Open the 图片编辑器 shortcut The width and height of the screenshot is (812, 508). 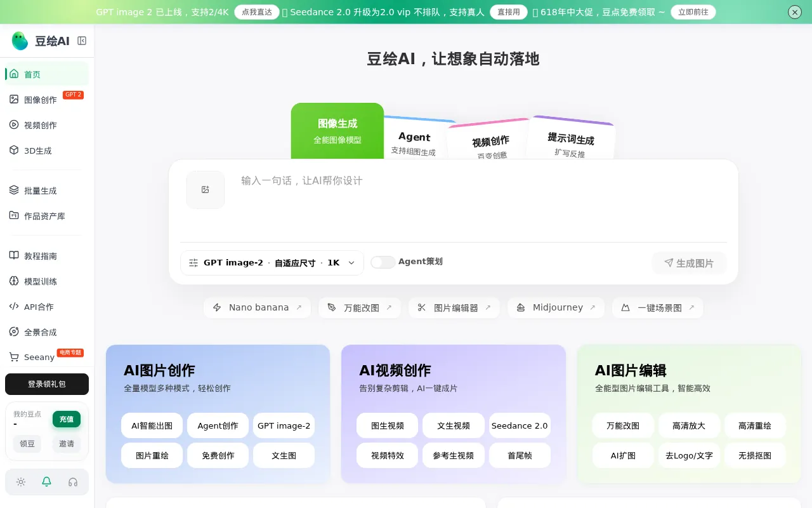click(x=454, y=307)
